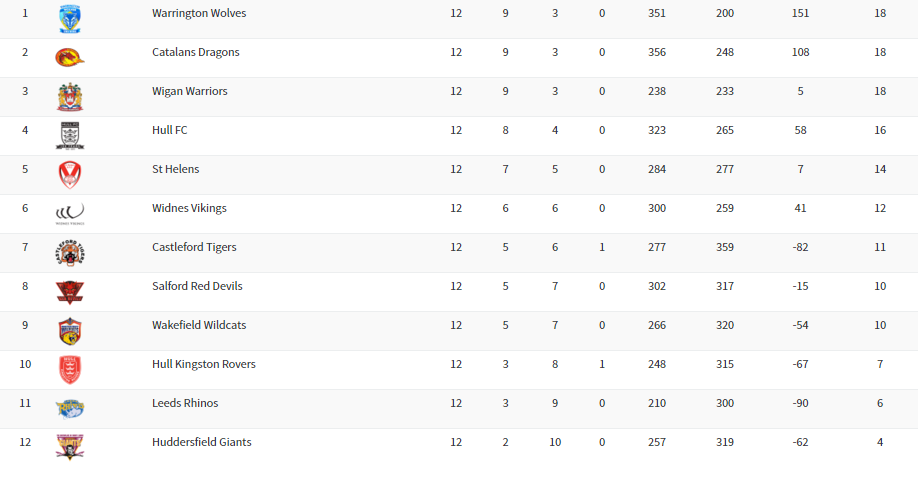Click the Warrington Wolves team logo

(x=70, y=17)
